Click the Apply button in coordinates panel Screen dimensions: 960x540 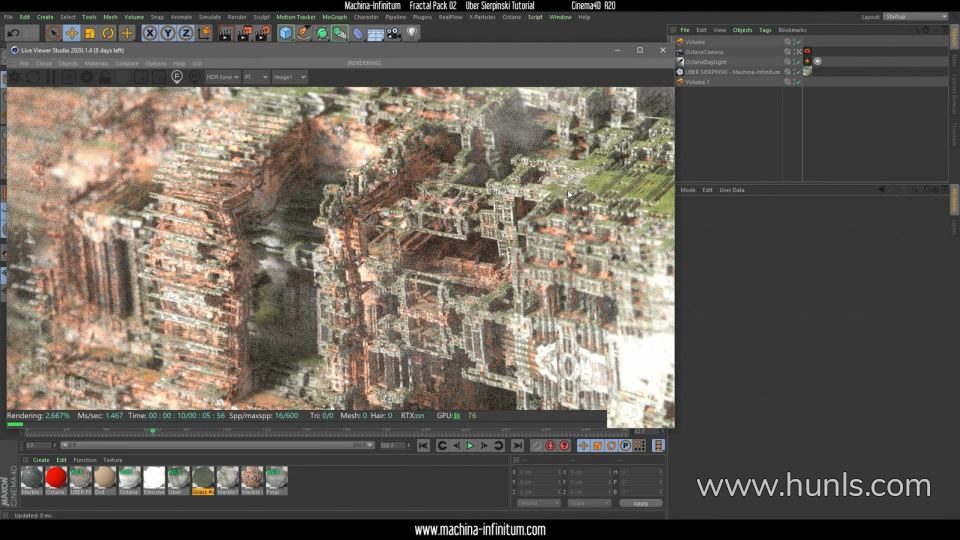(640, 503)
